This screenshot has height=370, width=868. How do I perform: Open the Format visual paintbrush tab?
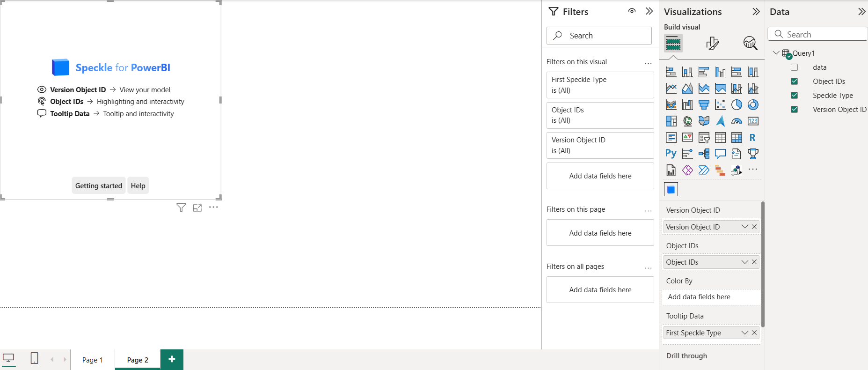(712, 43)
